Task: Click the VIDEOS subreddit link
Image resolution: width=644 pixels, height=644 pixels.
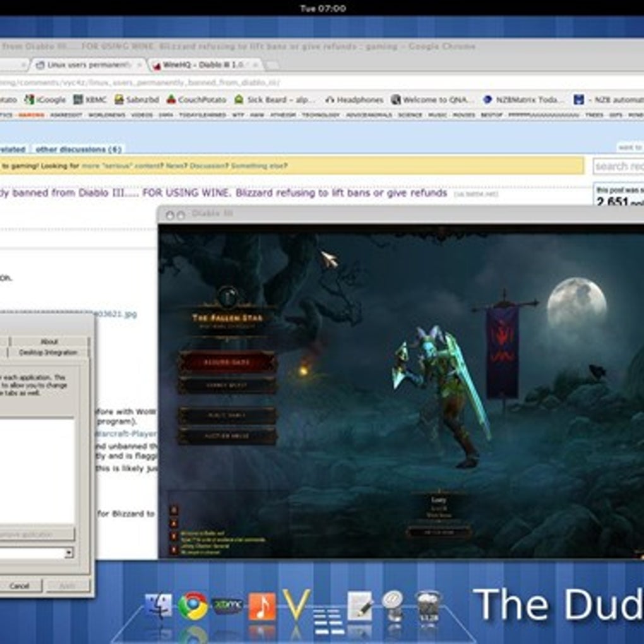Action: (141, 115)
